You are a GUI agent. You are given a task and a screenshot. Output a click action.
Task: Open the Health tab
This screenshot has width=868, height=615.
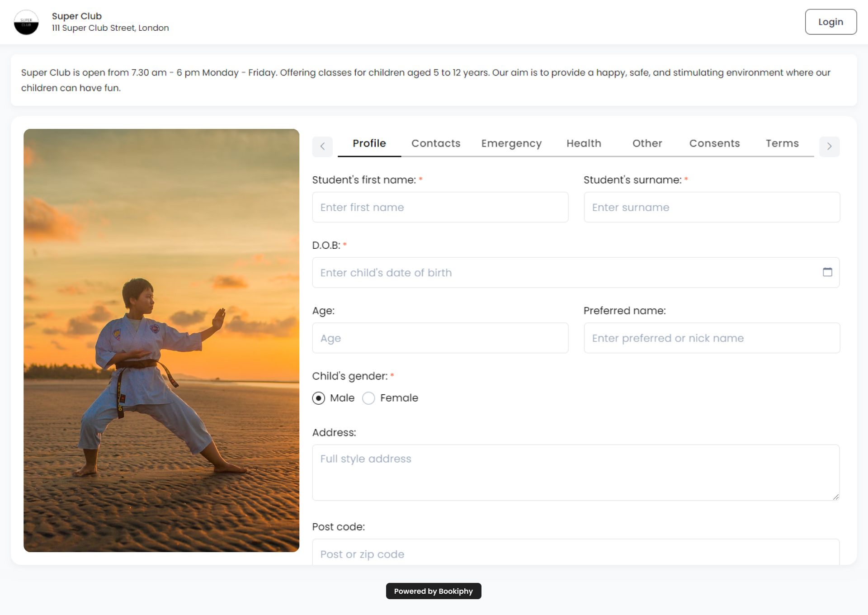[x=584, y=143]
